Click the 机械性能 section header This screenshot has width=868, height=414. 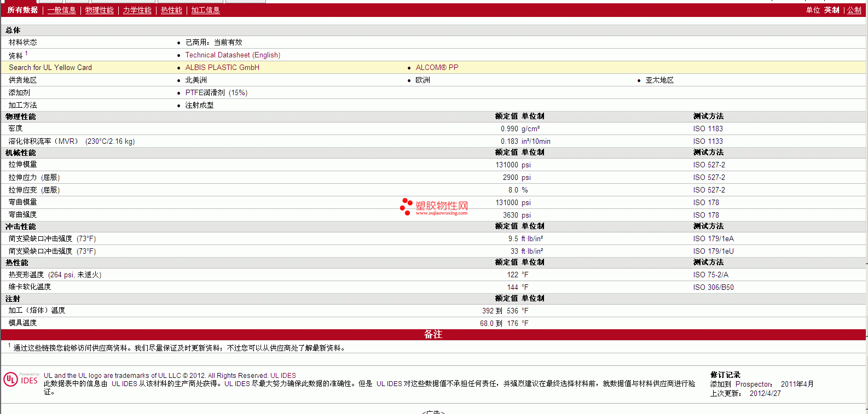click(20, 153)
